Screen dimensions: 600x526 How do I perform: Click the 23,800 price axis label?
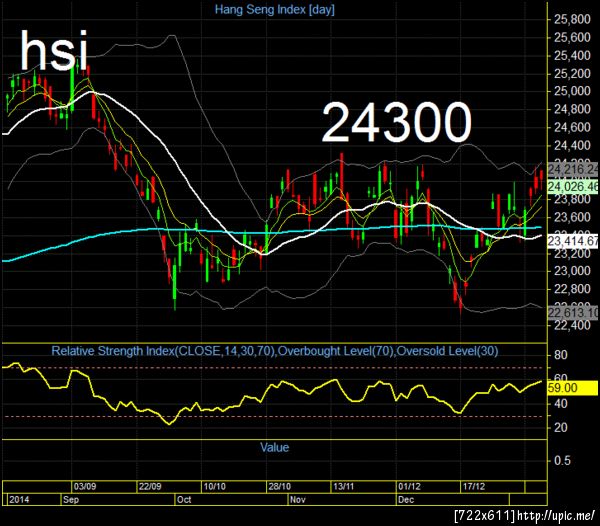pyautogui.click(x=572, y=199)
